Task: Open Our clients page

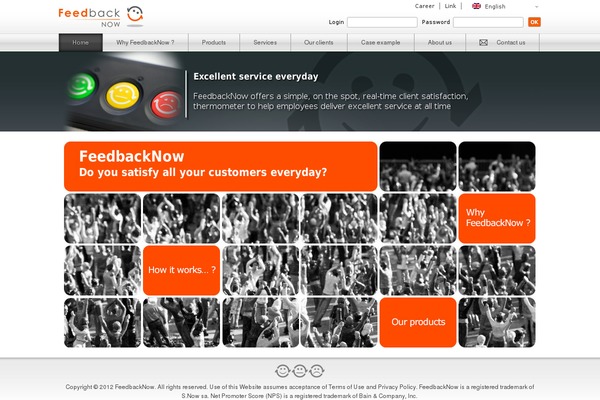Action: click(319, 42)
